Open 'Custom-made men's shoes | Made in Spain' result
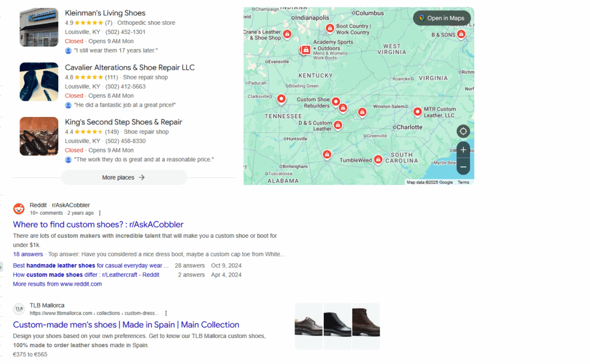Image resolution: width=590 pixels, height=364 pixels. (x=126, y=325)
